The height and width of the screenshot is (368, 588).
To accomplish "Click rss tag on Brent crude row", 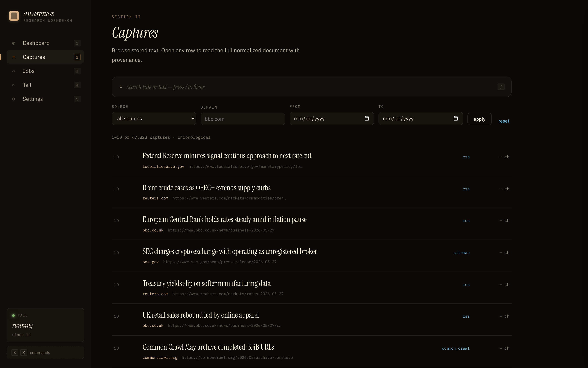I will (x=466, y=189).
